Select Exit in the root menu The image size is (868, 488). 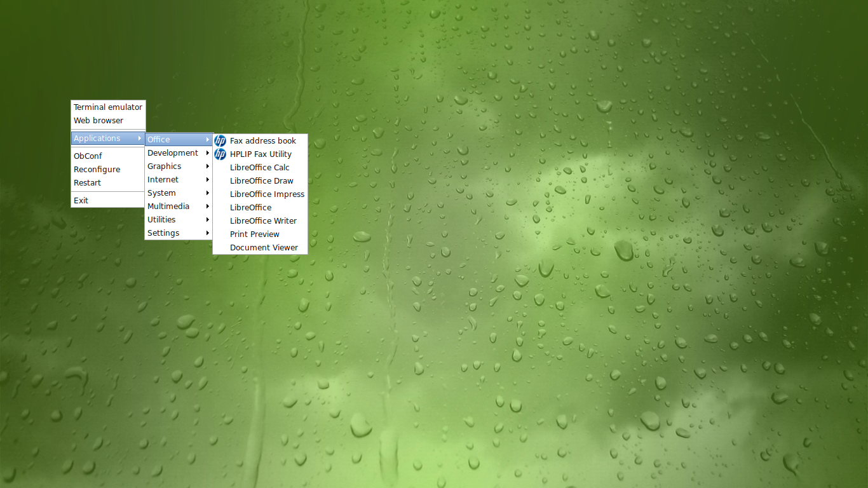pos(108,201)
